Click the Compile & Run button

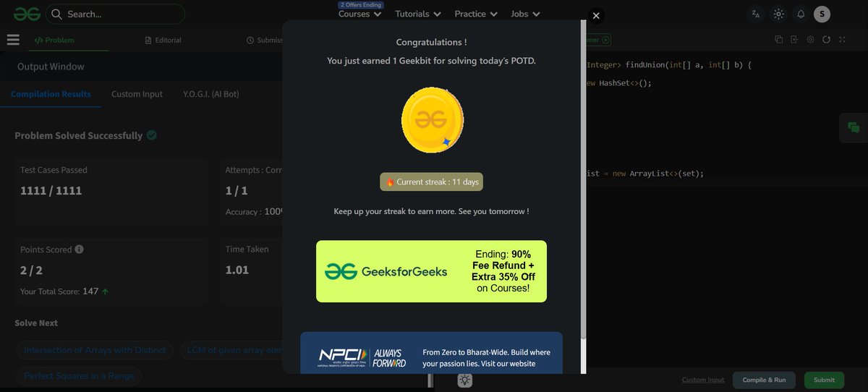(764, 380)
